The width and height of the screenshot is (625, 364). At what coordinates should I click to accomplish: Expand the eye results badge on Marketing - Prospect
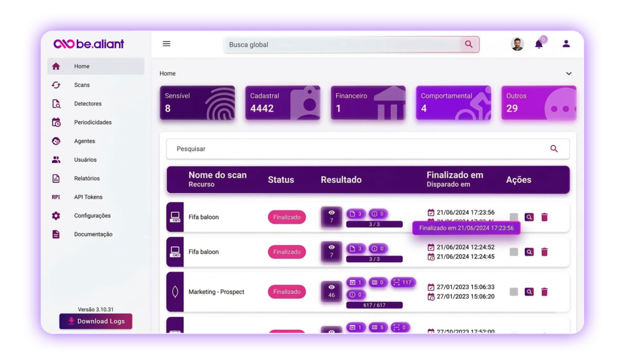click(331, 291)
